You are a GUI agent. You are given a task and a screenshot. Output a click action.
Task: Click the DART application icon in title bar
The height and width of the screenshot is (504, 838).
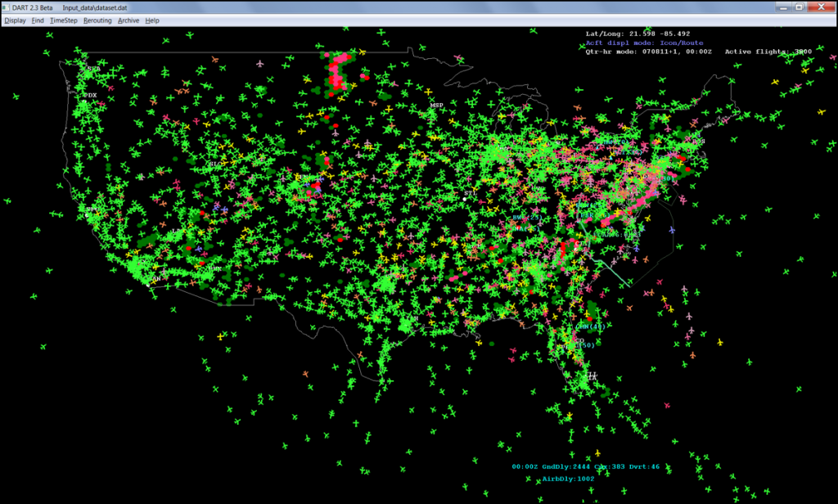[x=6, y=7]
